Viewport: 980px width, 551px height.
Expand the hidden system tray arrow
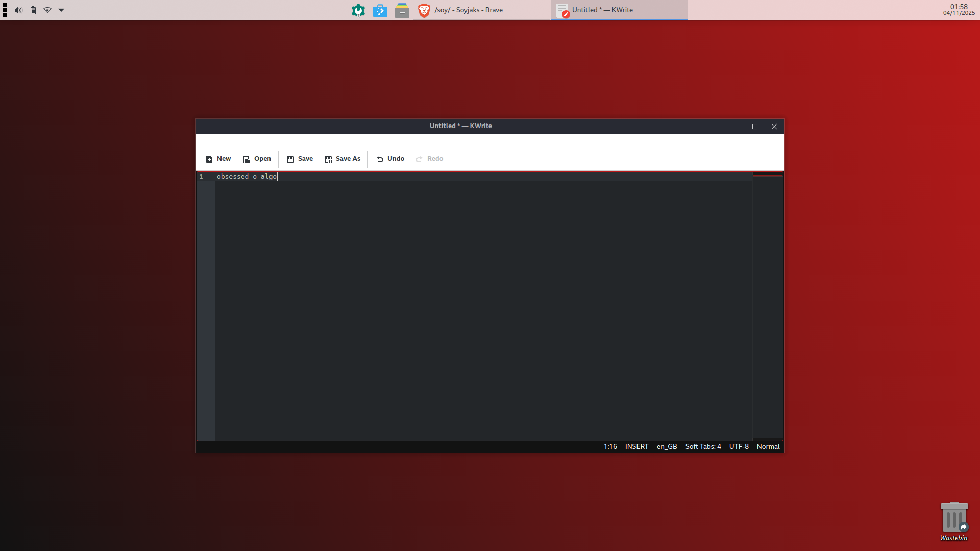[61, 10]
